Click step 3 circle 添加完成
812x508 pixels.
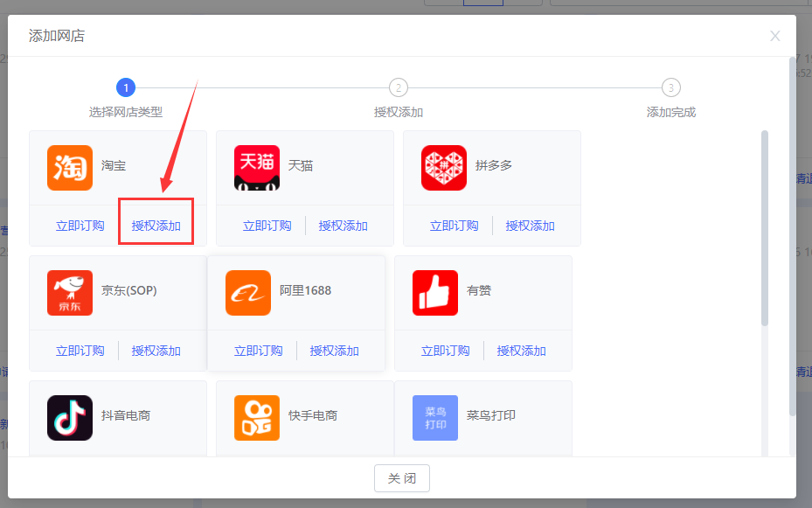click(670, 87)
